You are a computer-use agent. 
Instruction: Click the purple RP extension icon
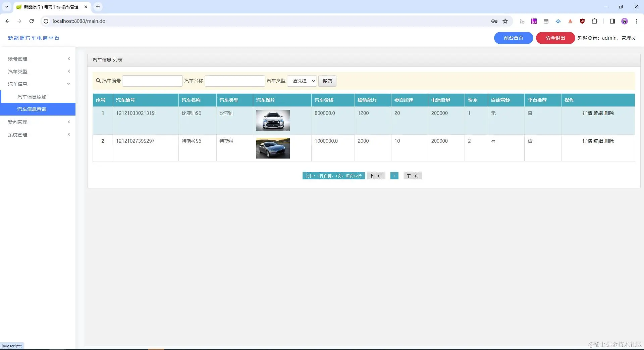[x=534, y=21]
